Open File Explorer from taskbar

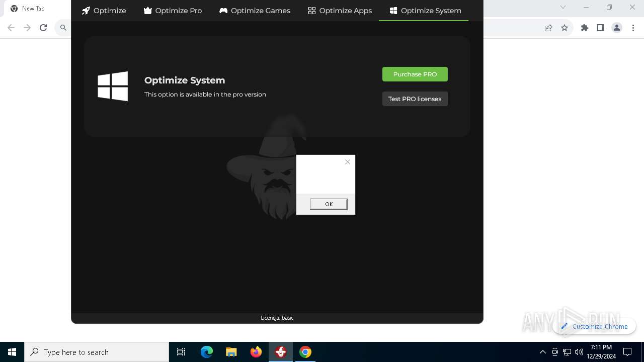coord(231,352)
